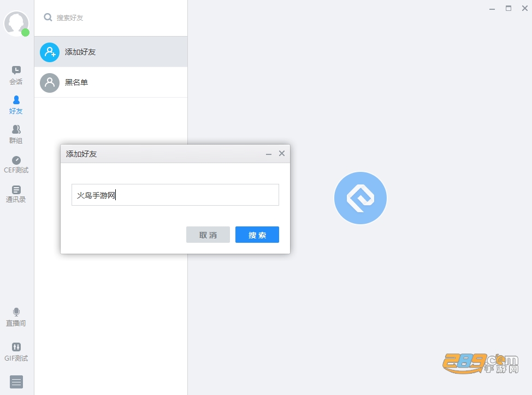Open the 通讯录 contacts icon
The height and width of the screenshot is (395, 532).
tap(16, 190)
